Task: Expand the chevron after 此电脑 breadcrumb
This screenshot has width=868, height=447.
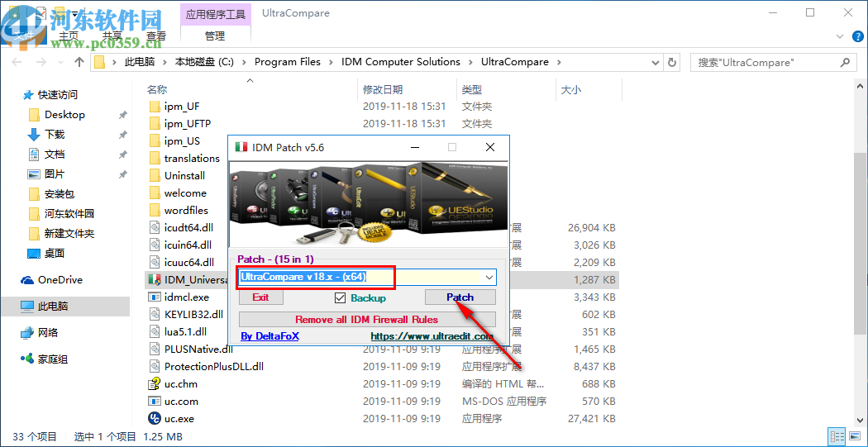Action: point(163,62)
